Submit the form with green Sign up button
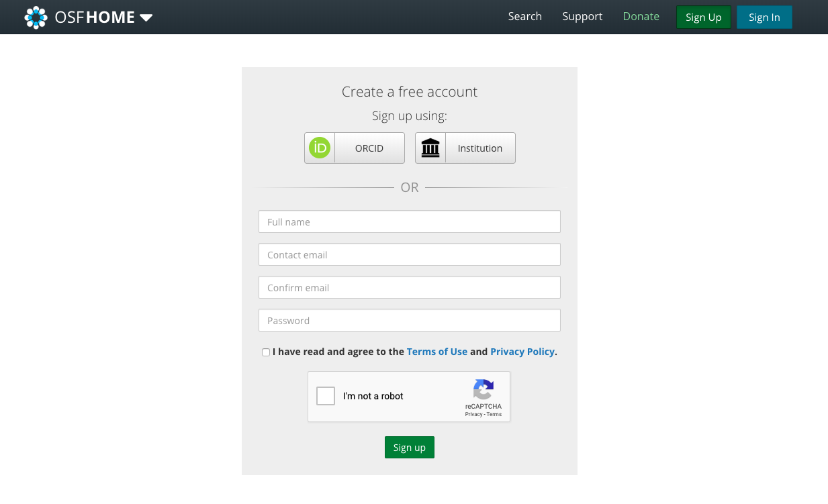 pos(409,448)
